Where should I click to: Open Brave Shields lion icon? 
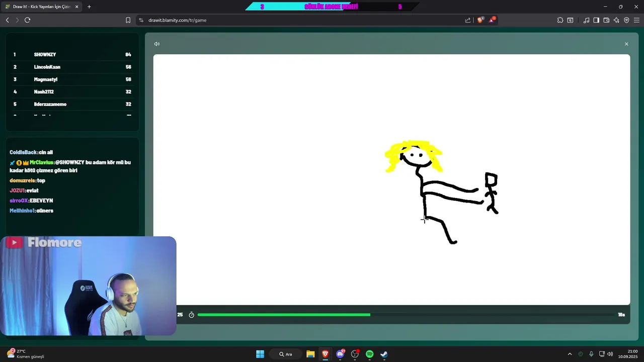tap(480, 20)
